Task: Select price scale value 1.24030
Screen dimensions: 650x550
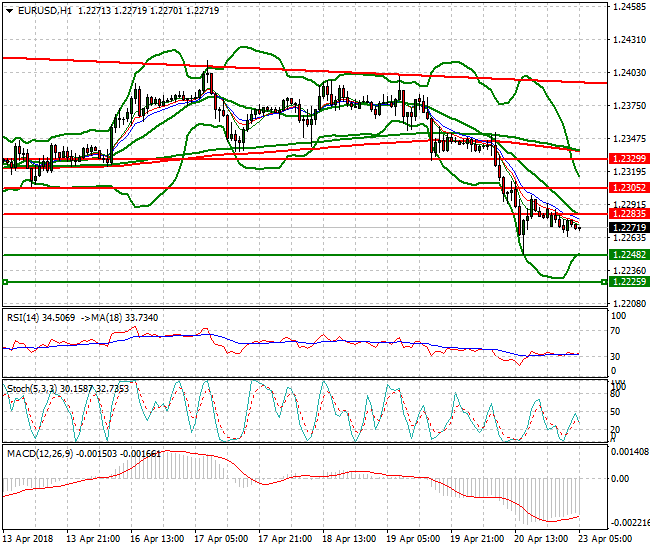Action: pos(629,73)
